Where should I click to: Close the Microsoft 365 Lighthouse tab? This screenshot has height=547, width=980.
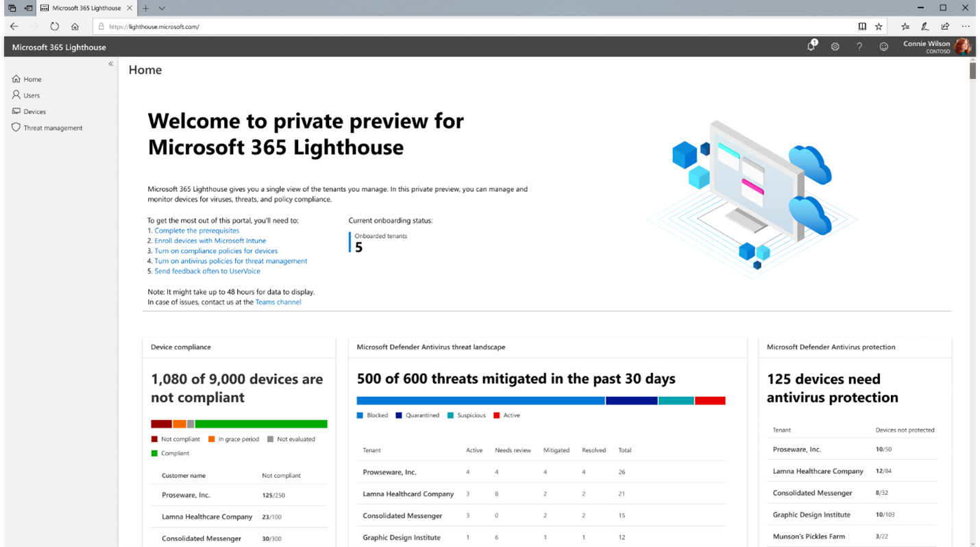tap(130, 8)
